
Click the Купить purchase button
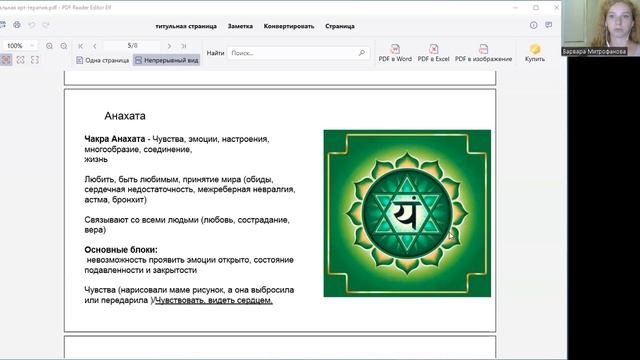(535, 53)
